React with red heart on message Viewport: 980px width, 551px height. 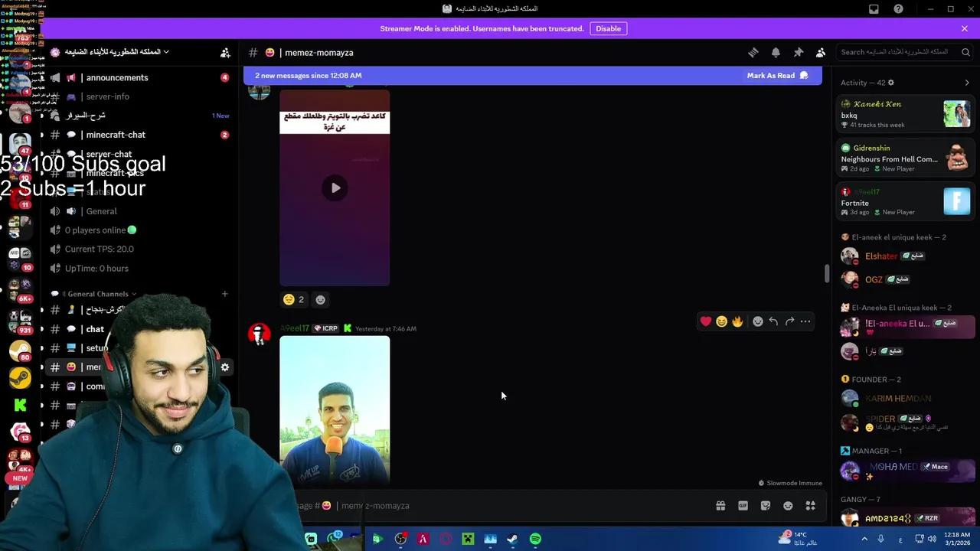[x=706, y=321]
